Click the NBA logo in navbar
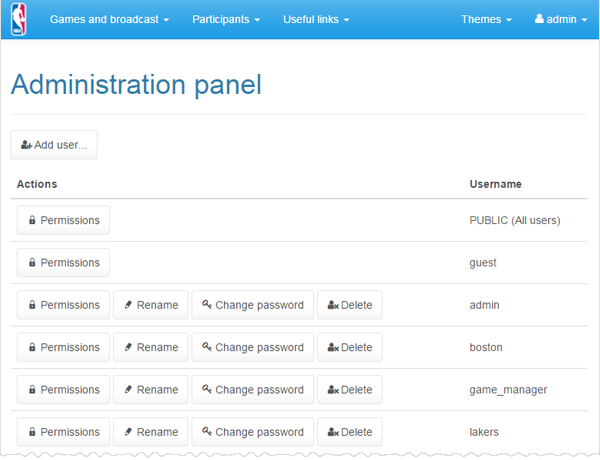This screenshot has height=460, width=600. 19,20
